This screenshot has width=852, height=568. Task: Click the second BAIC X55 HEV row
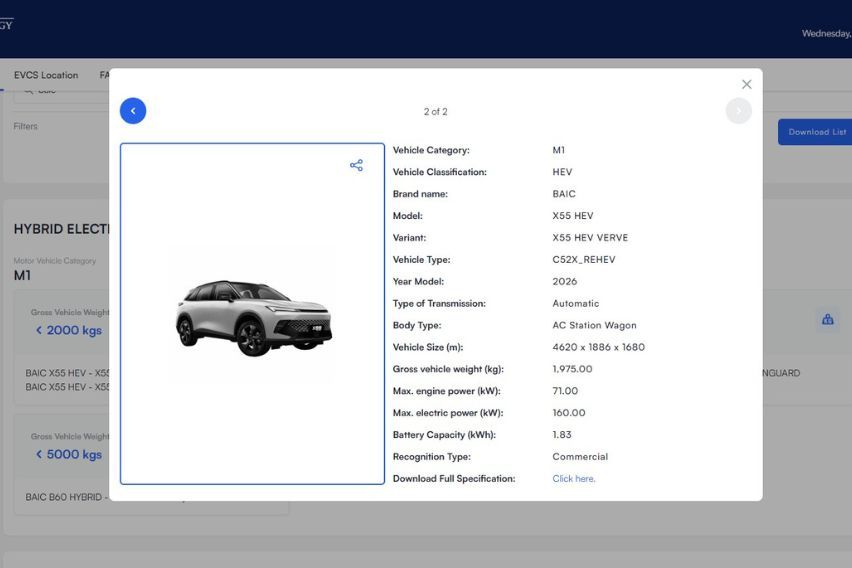coord(67,387)
